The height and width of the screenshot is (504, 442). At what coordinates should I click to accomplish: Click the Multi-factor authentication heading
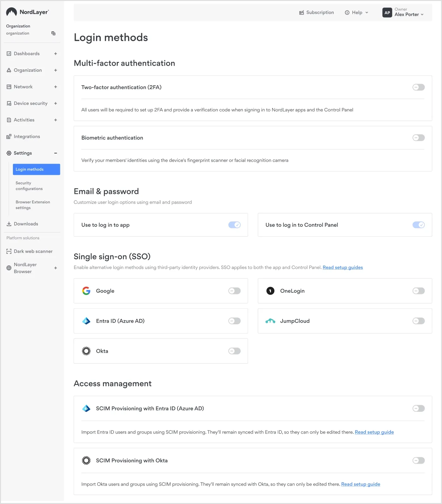click(x=124, y=63)
